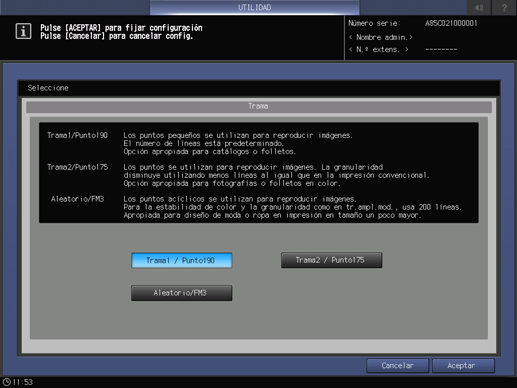Click the information icon
The width and height of the screenshot is (517, 388).
(x=23, y=31)
